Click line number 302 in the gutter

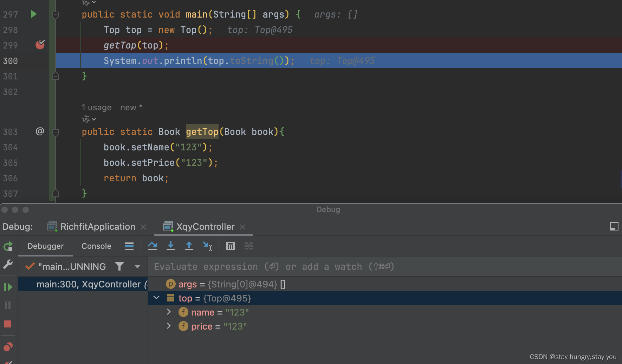coord(11,92)
